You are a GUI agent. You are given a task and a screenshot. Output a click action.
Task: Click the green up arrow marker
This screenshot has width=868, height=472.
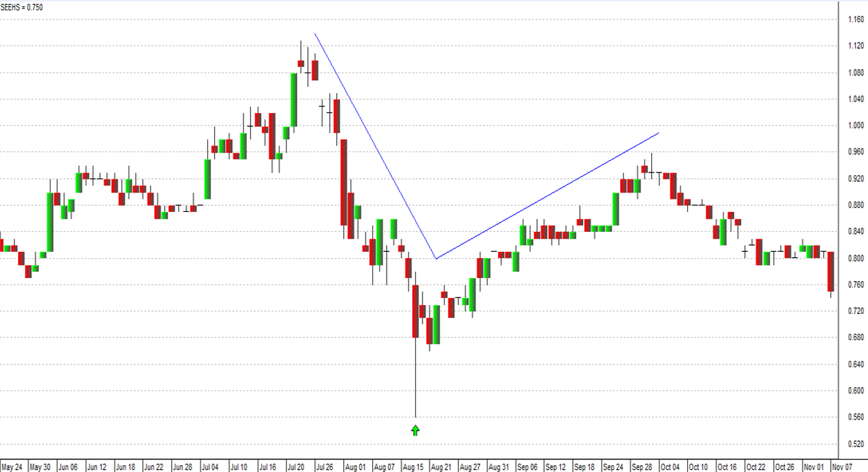point(415,431)
